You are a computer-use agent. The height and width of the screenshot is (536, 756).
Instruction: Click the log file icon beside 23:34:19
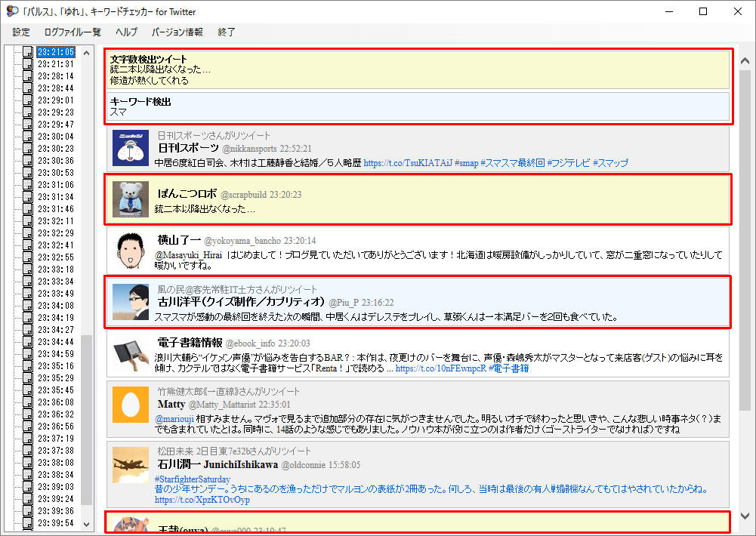[x=28, y=317]
